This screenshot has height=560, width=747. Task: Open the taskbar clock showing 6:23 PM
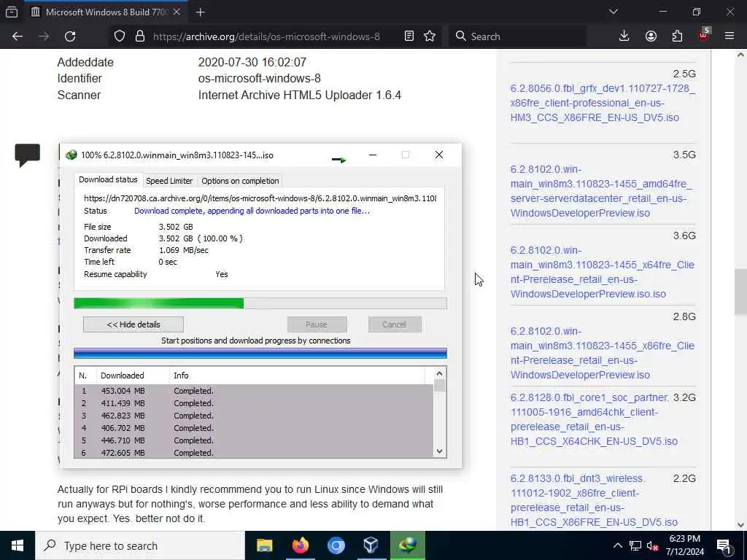[684, 545]
